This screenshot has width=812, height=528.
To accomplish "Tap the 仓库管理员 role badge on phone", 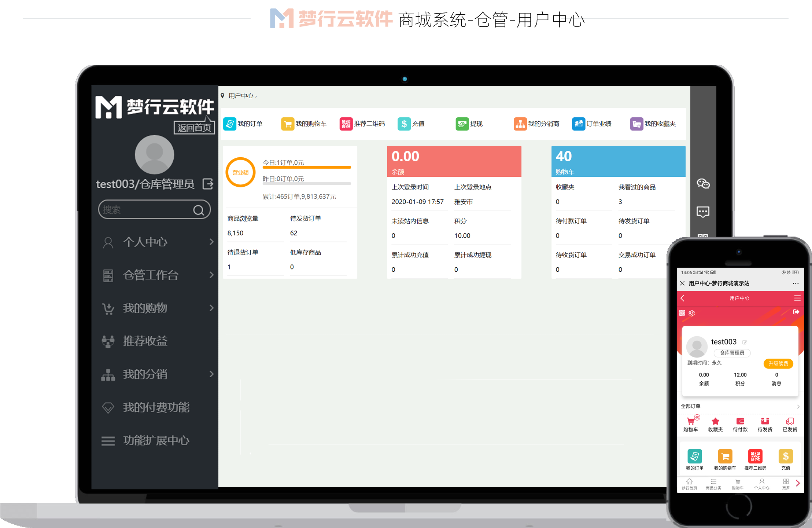I will click(732, 353).
